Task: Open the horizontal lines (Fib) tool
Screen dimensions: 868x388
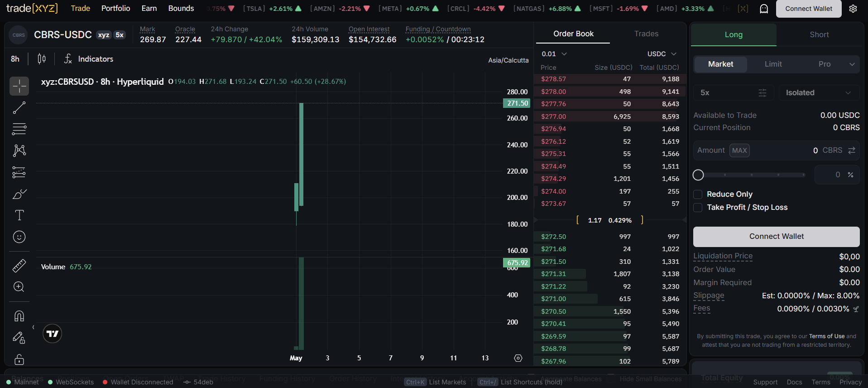Action: [19, 129]
